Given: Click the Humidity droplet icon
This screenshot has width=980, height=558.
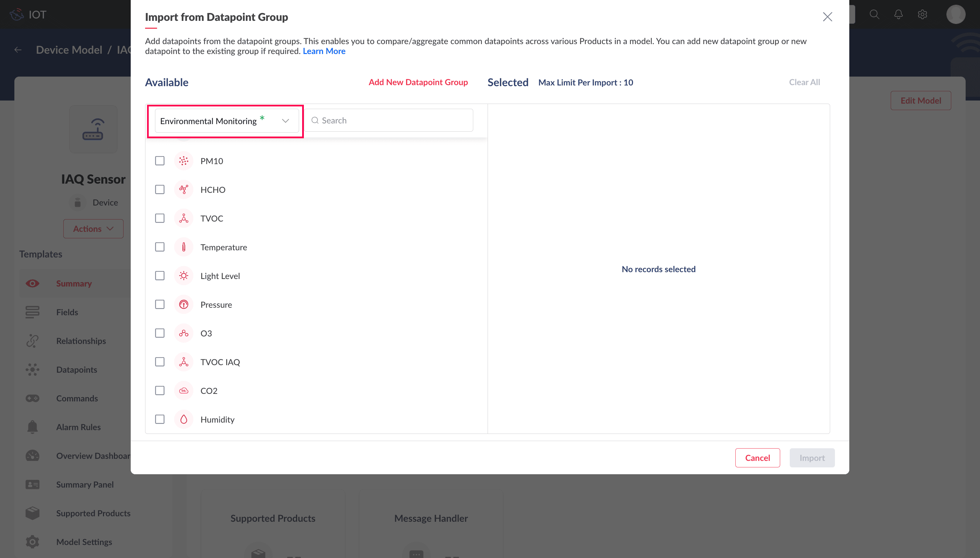Looking at the screenshot, I should pos(184,419).
